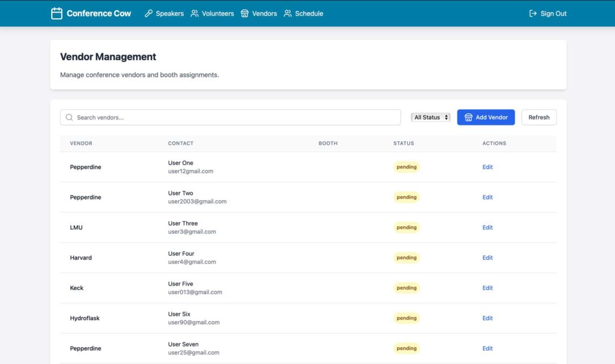Edit the Harvard vendor row
The height and width of the screenshot is (364, 615).
click(x=487, y=258)
